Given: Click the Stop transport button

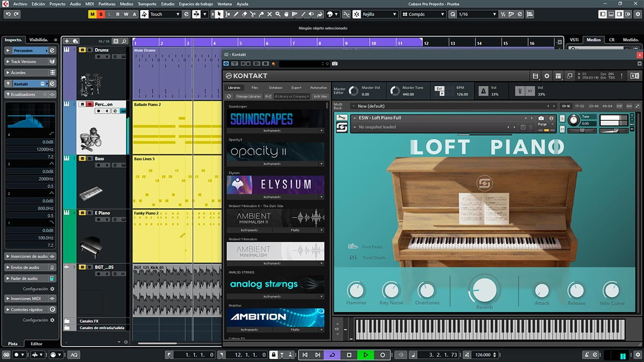Looking at the screenshot, I should [x=349, y=355].
